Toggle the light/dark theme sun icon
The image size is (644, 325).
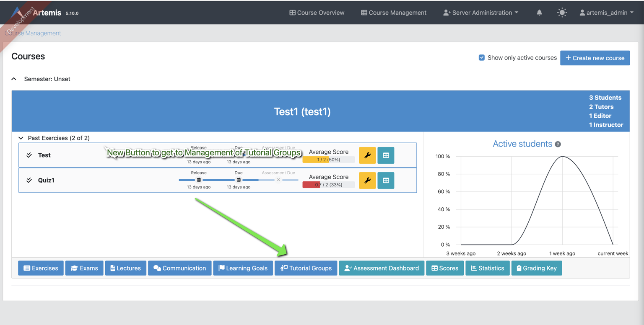[x=562, y=13]
